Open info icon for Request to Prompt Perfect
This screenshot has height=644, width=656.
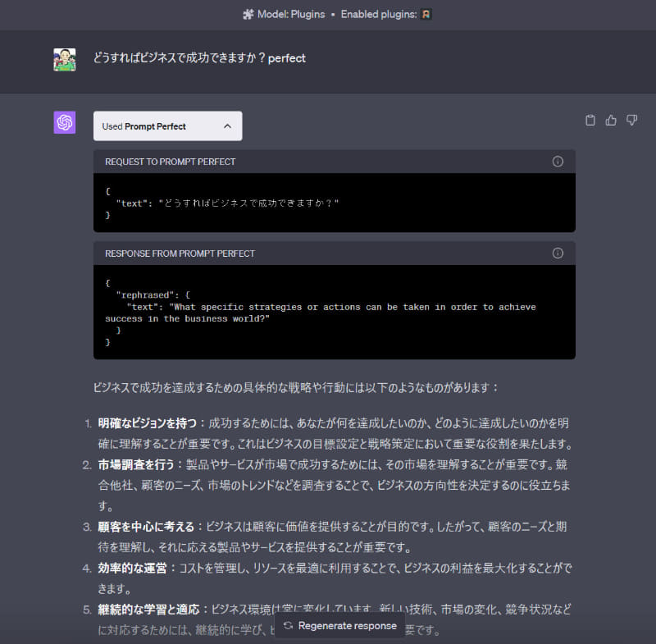558,162
